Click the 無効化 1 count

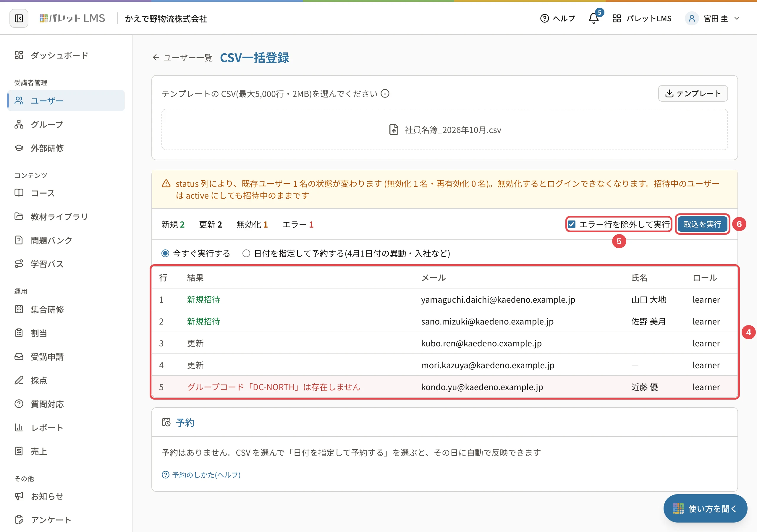(252, 224)
